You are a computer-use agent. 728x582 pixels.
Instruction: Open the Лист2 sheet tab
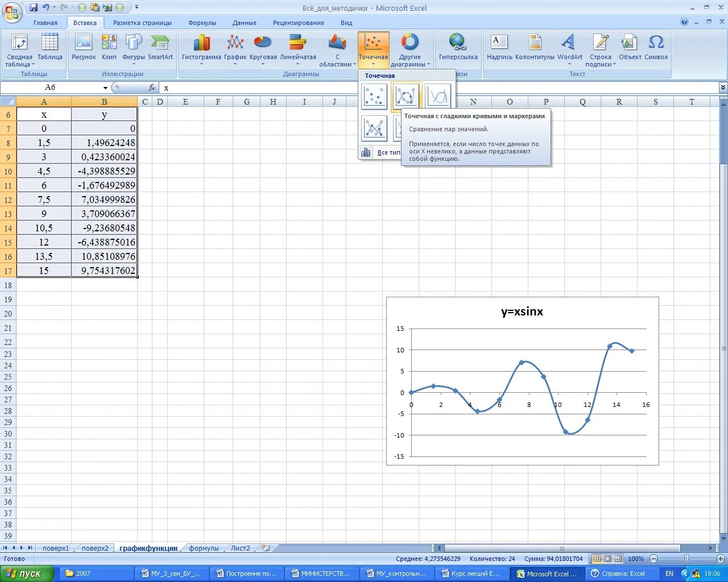point(240,548)
